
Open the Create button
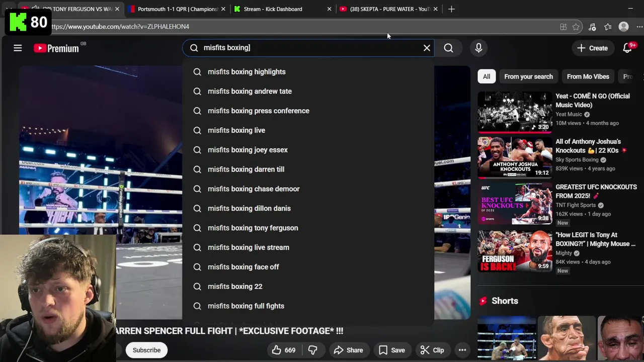click(x=593, y=48)
